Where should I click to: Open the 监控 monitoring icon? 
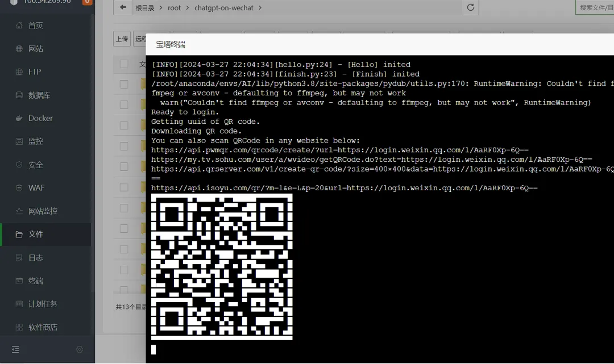coord(19,141)
